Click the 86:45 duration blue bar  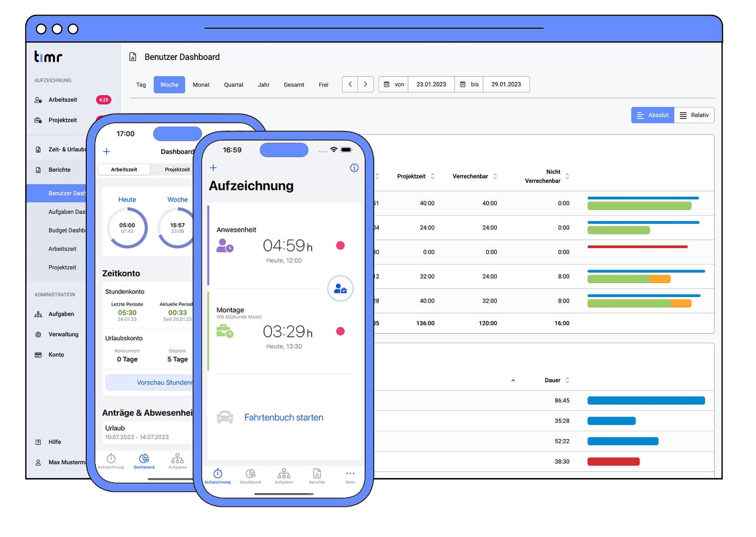pyautogui.click(x=646, y=401)
